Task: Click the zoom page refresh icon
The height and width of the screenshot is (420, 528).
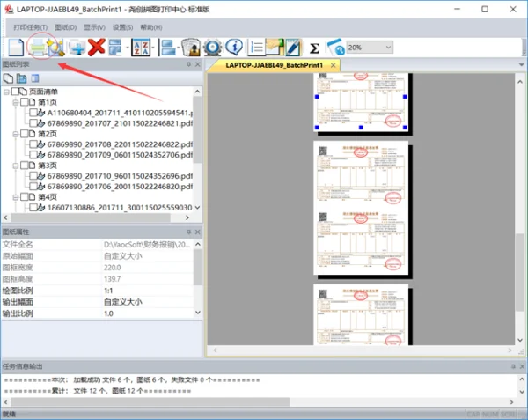Action: (x=335, y=48)
